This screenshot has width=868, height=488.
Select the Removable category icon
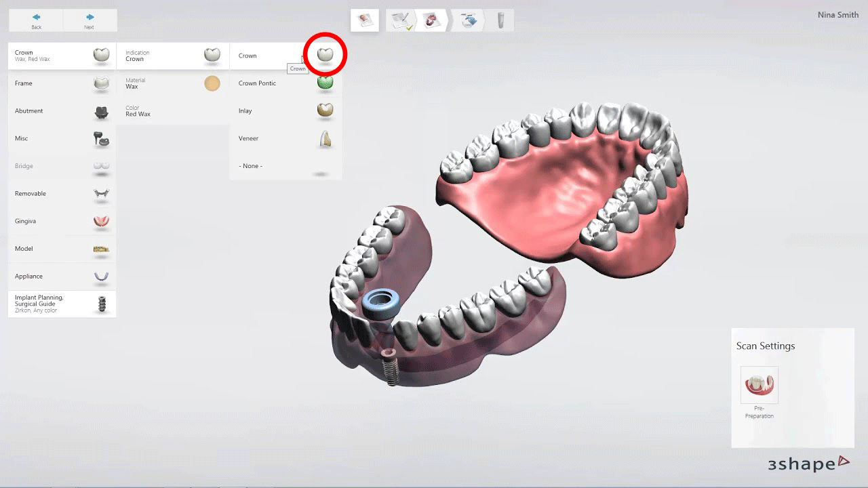coord(101,194)
